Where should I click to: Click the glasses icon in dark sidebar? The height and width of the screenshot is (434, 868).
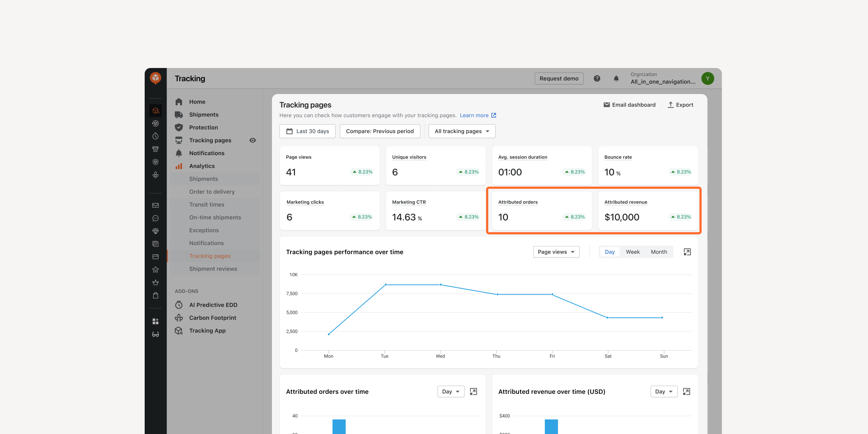[x=155, y=334]
